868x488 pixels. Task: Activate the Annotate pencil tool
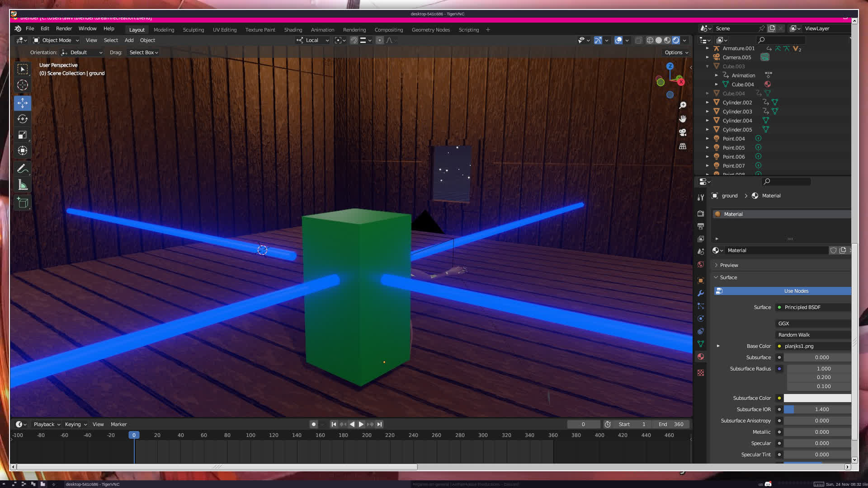pyautogui.click(x=23, y=169)
